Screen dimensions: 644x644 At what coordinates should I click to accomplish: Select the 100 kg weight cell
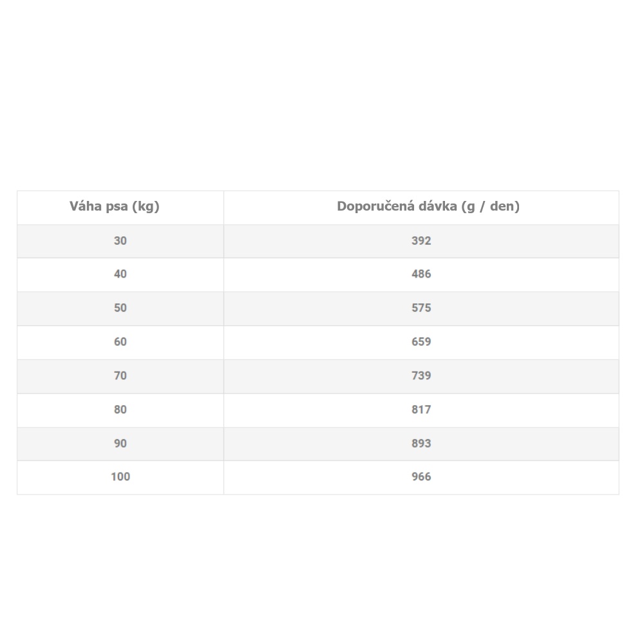tap(120, 477)
